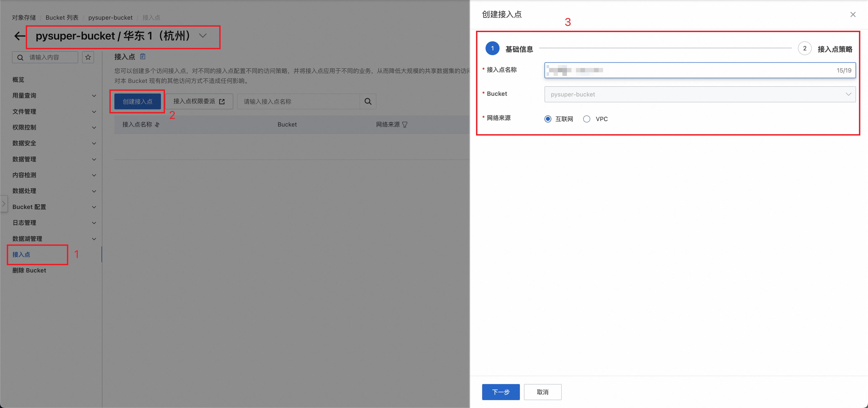
Task: Expand 用量查询 menu
Action: pyautogui.click(x=54, y=96)
